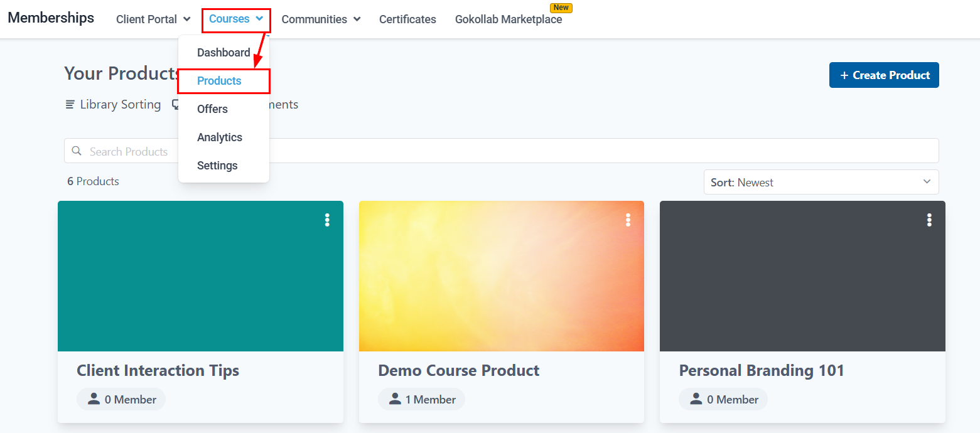The width and height of the screenshot is (980, 433).
Task: Open the Sort: Newest dropdown
Action: (821, 182)
